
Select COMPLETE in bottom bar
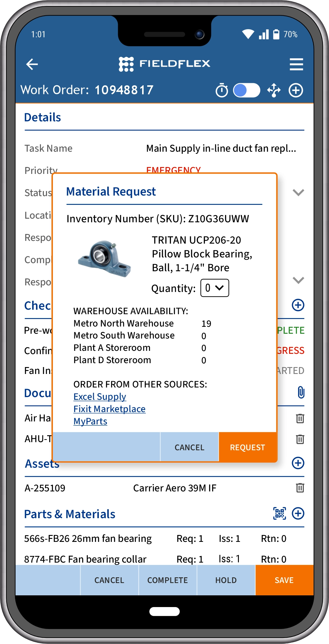168,580
